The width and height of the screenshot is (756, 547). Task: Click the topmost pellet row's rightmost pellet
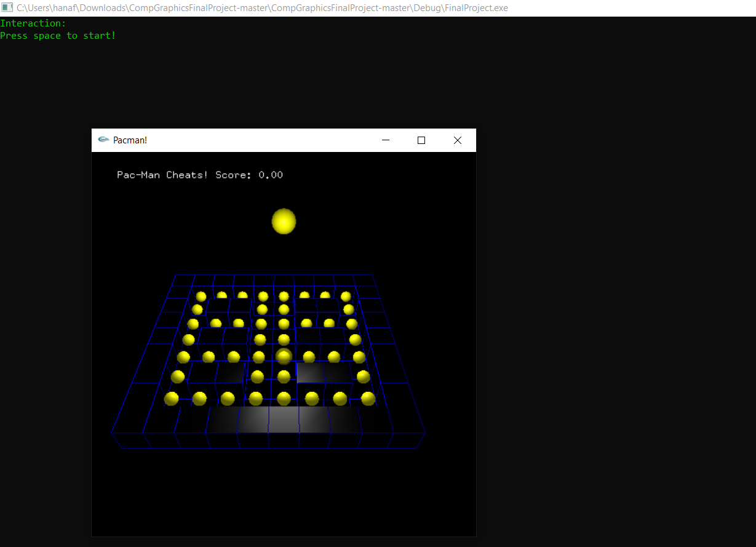[x=345, y=296]
